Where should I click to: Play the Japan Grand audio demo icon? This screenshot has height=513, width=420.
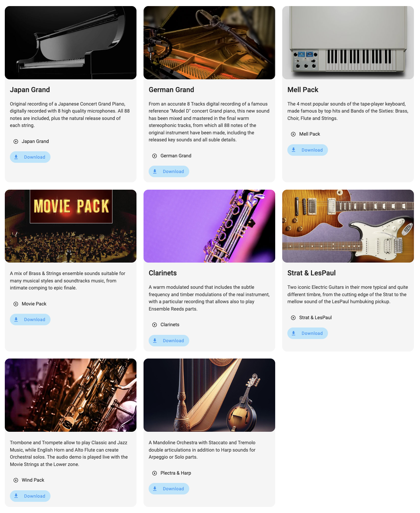tap(16, 141)
